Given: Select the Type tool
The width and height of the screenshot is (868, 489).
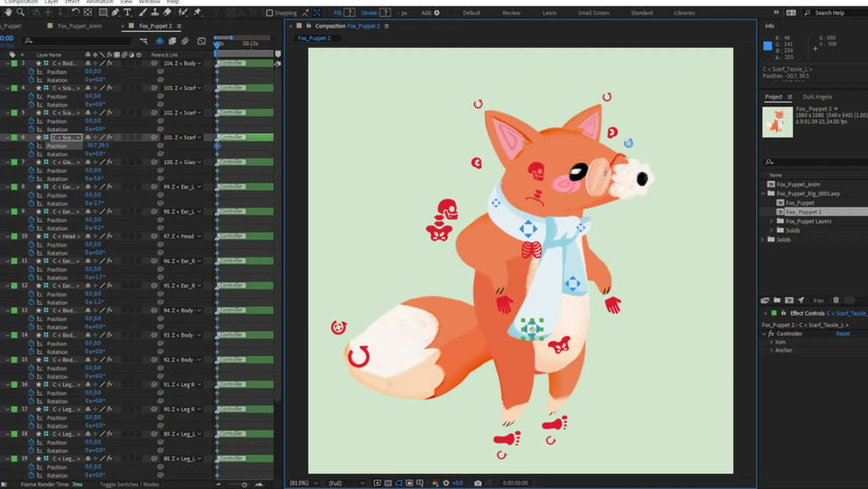Looking at the screenshot, I should [128, 12].
